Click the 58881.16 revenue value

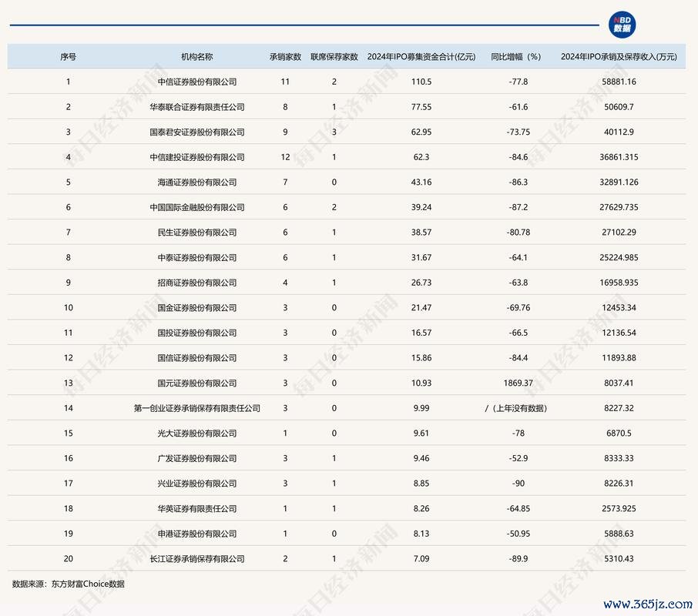[619, 82]
